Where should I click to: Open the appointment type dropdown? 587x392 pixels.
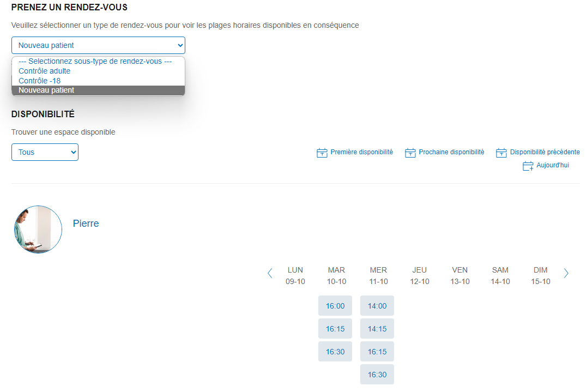(x=98, y=45)
